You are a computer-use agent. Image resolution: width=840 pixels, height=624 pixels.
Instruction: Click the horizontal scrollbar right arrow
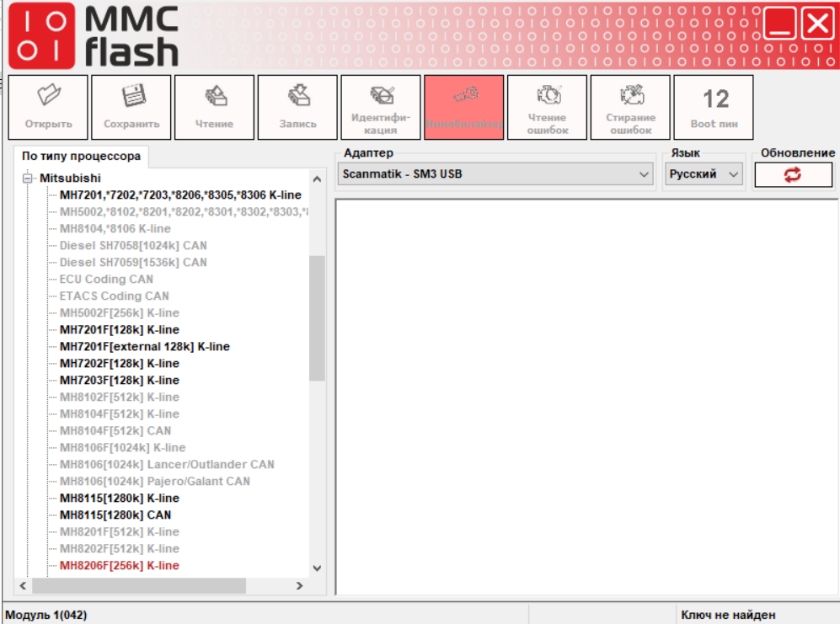[x=299, y=585]
